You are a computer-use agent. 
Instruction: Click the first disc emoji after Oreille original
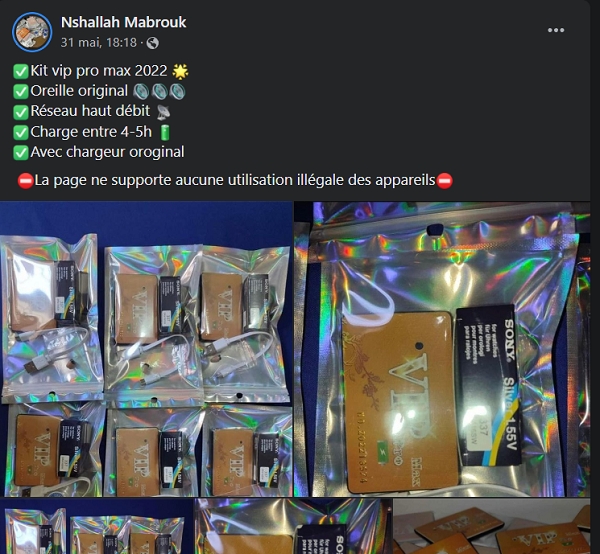141,91
